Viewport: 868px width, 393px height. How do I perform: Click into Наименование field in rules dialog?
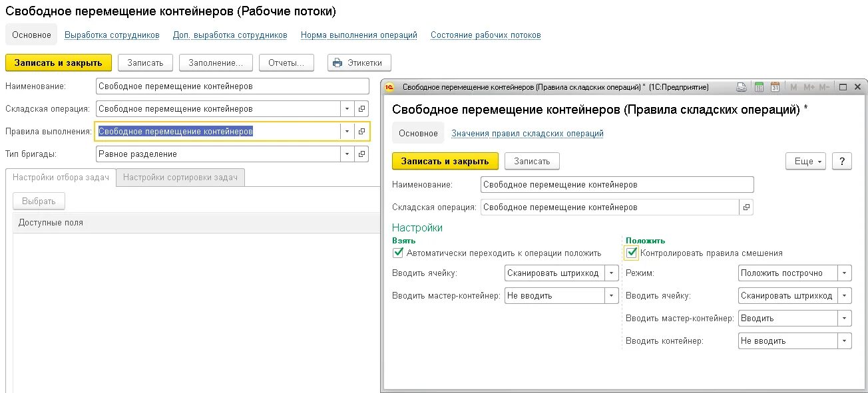[x=617, y=185]
